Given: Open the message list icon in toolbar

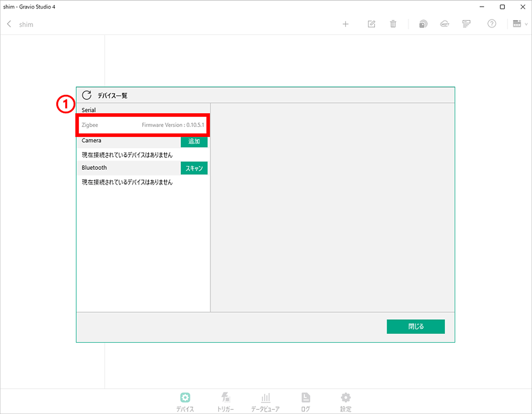Looking at the screenshot, I should [466, 24].
